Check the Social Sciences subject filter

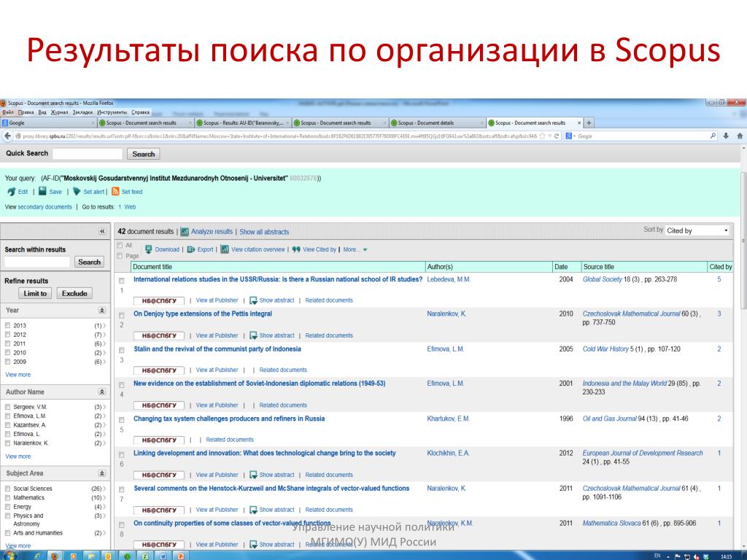tap(7, 489)
